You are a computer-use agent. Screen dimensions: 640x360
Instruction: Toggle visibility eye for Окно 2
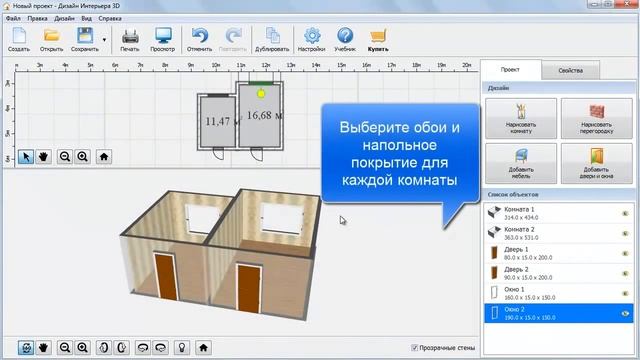[625, 313]
